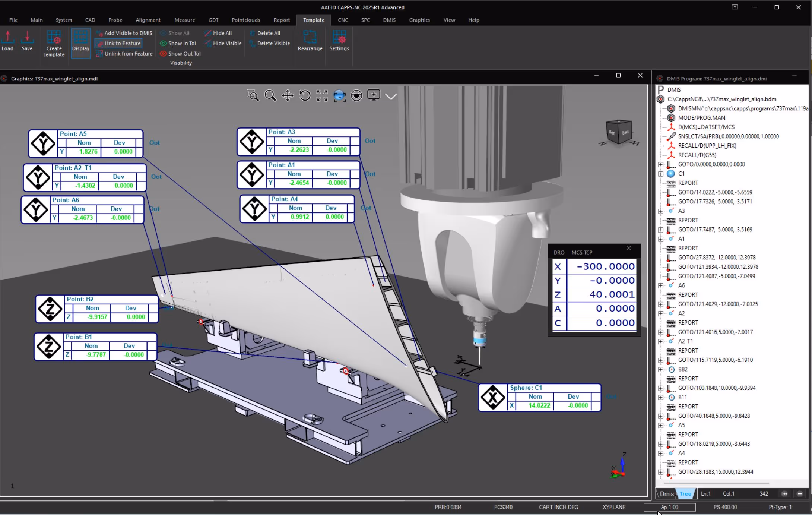812x515 pixels.
Task: Click the fit-to-screen view icon
Action: click(322, 96)
